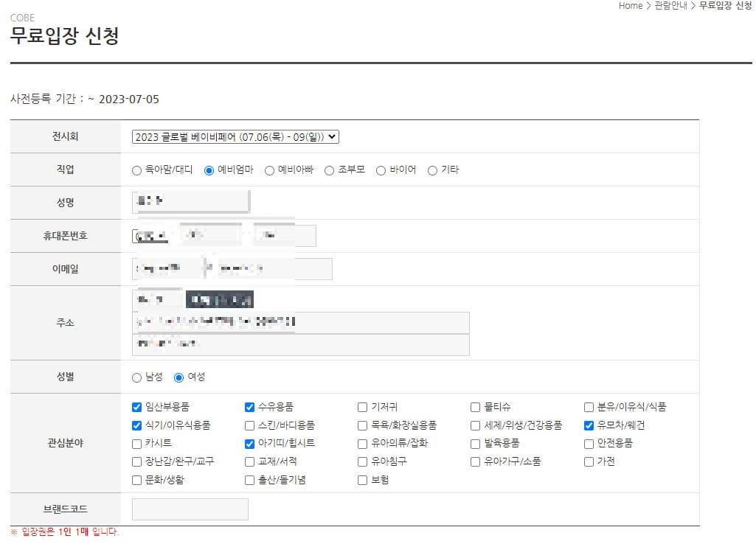Click the 관람안내 breadcrumb link
Image resolution: width=756 pixels, height=544 pixels.
click(x=669, y=6)
